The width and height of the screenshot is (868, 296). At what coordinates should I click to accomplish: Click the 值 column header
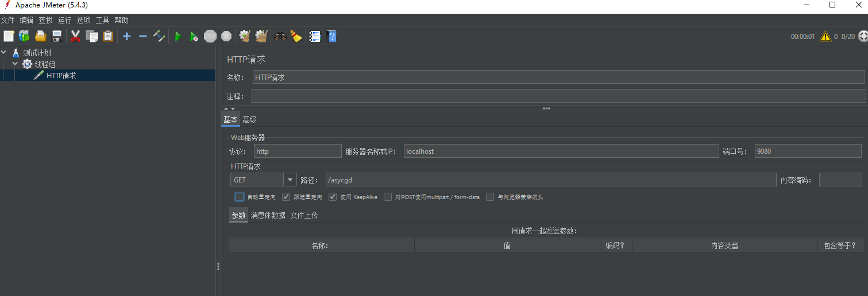click(x=507, y=245)
